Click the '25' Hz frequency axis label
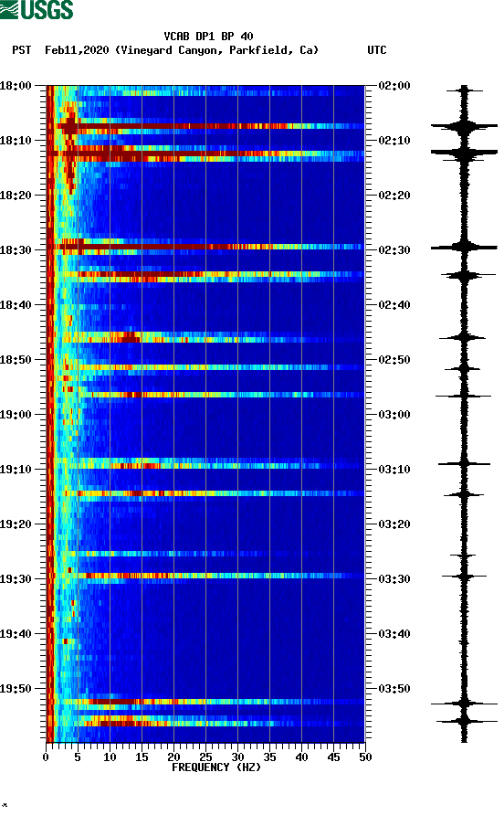The width and height of the screenshot is (504, 815). [205, 757]
